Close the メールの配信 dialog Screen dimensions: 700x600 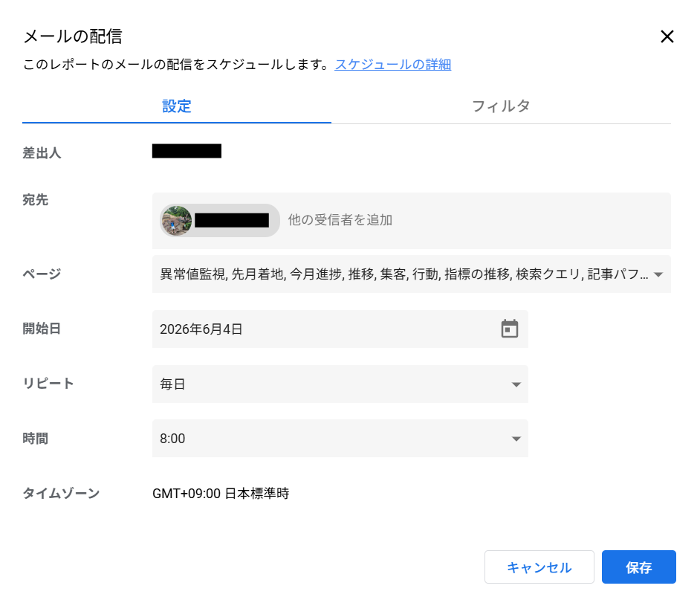click(x=667, y=36)
